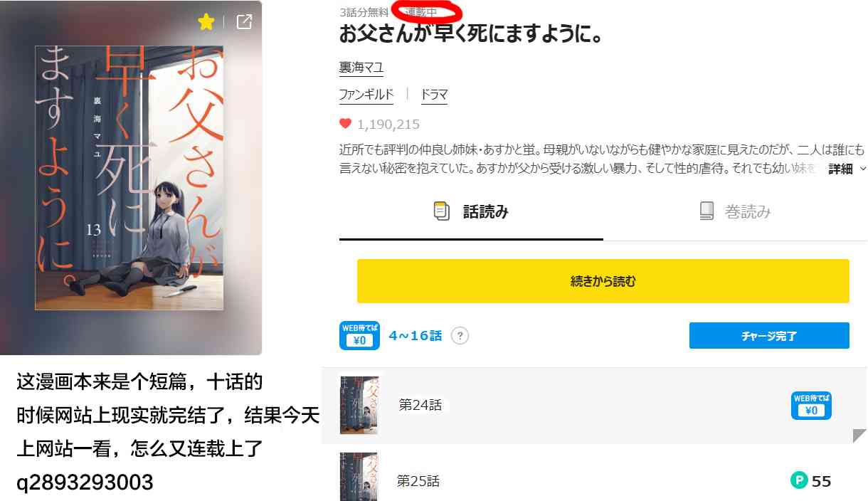
Task: Expand the description with 詳細
Action: click(x=840, y=169)
